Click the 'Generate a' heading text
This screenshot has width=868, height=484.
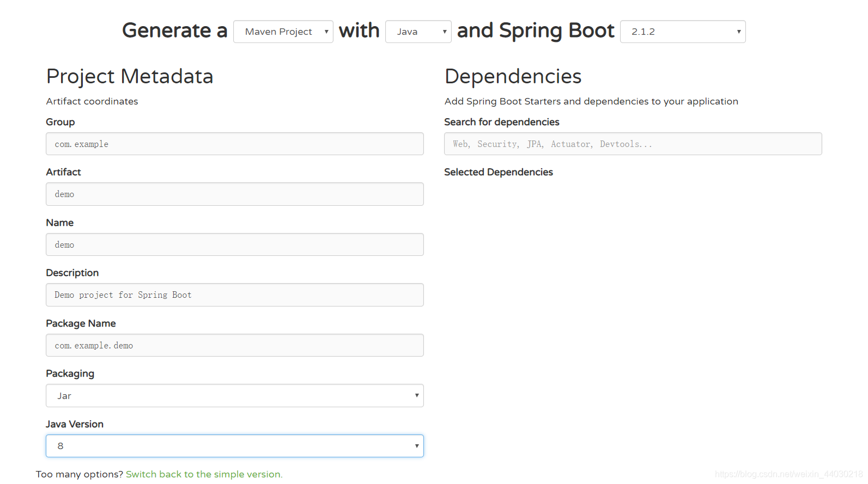[x=174, y=30]
